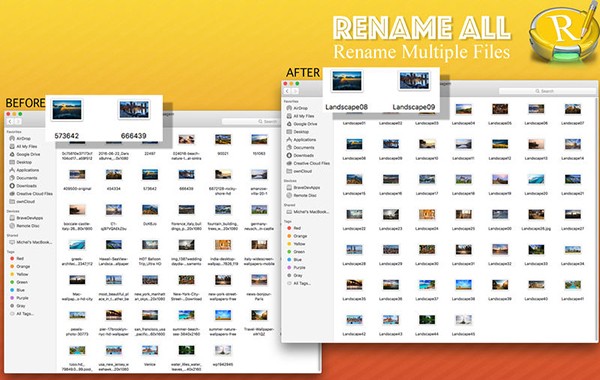Open Michel's MacBook in the Before window
600x380 pixels.
(x=31, y=242)
